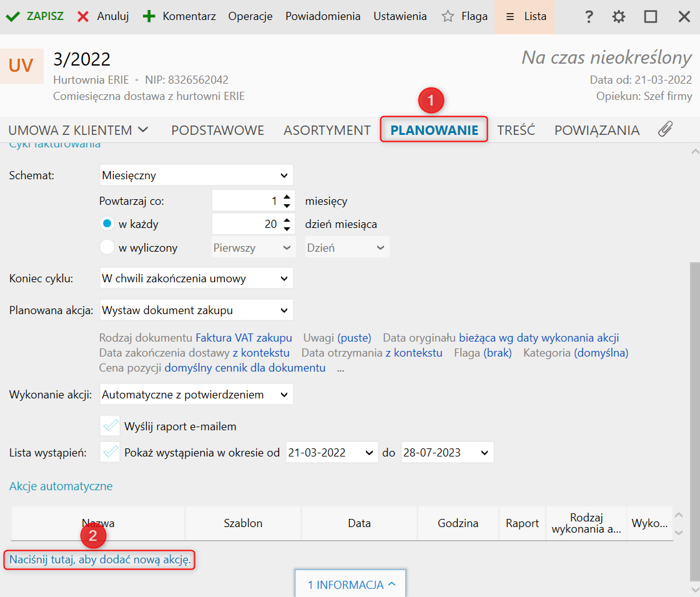
Task: Switch to the POWIĄZANIA tab
Action: (597, 130)
